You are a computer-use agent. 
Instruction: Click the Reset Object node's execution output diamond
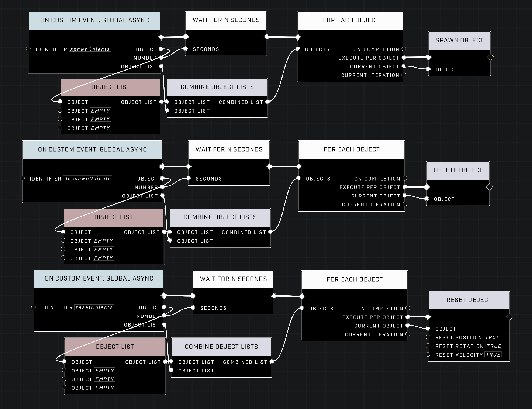509,317
